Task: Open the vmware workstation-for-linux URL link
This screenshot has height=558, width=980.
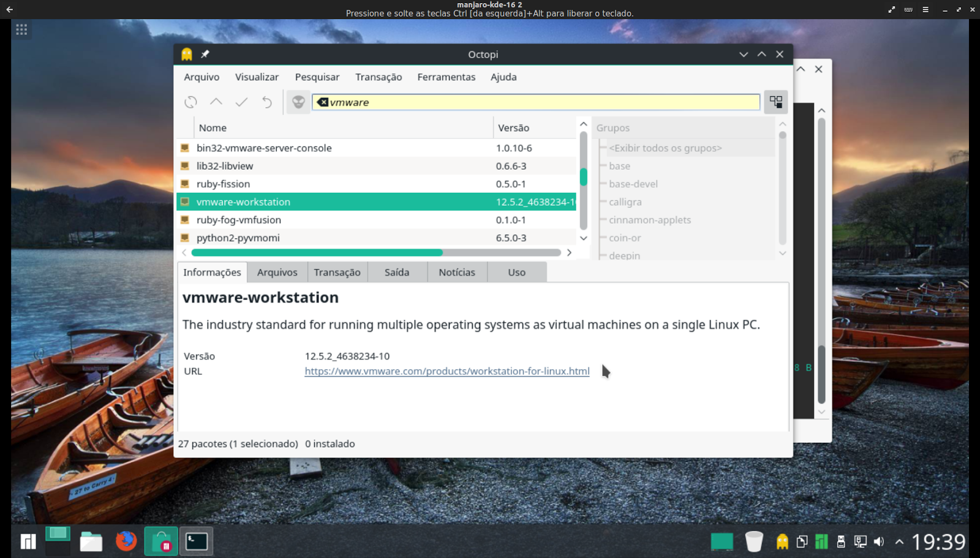Action: tap(447, 371)
